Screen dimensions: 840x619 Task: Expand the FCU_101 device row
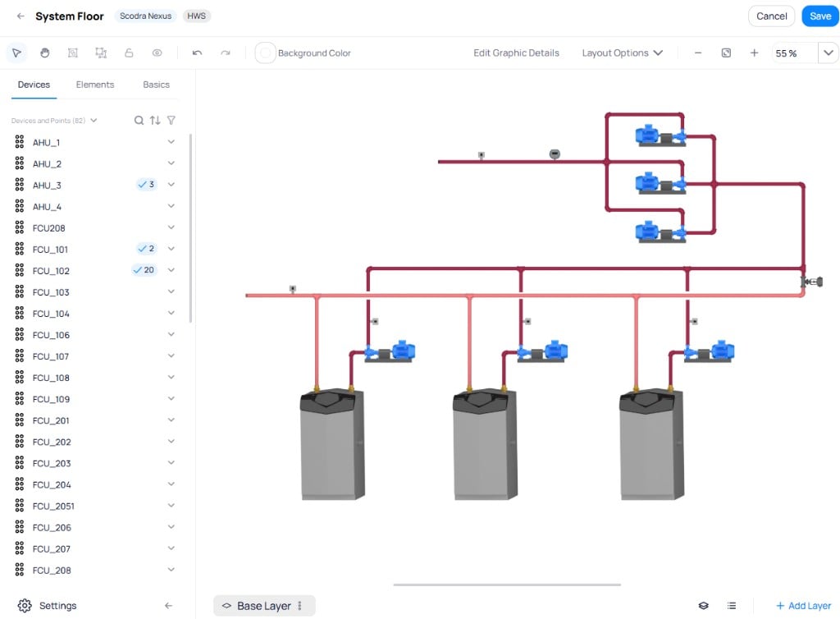171,250
